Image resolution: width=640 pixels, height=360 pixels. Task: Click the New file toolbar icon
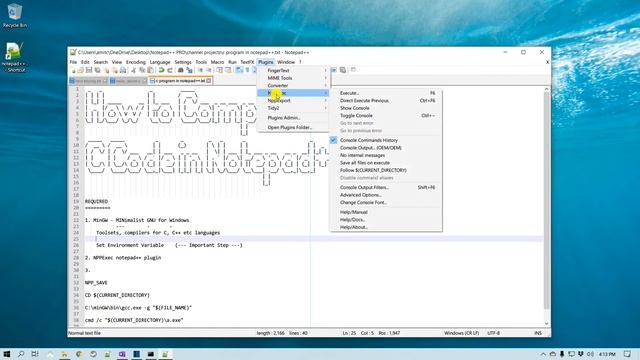73,70
